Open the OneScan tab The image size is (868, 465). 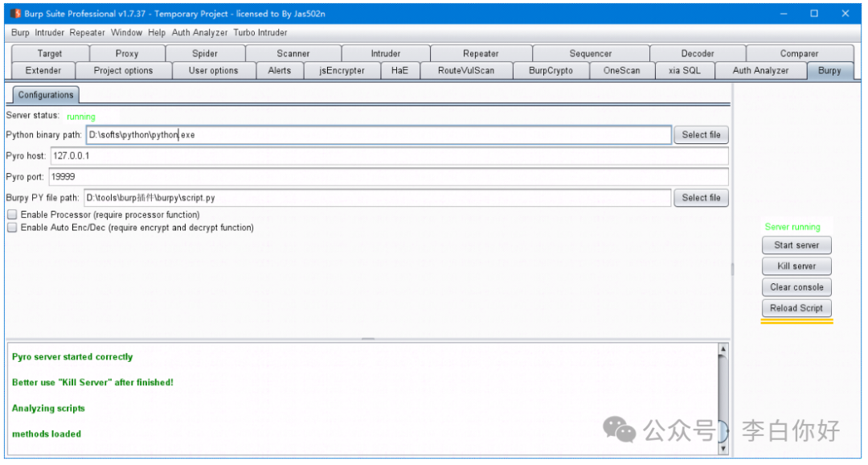click(621, 70)
